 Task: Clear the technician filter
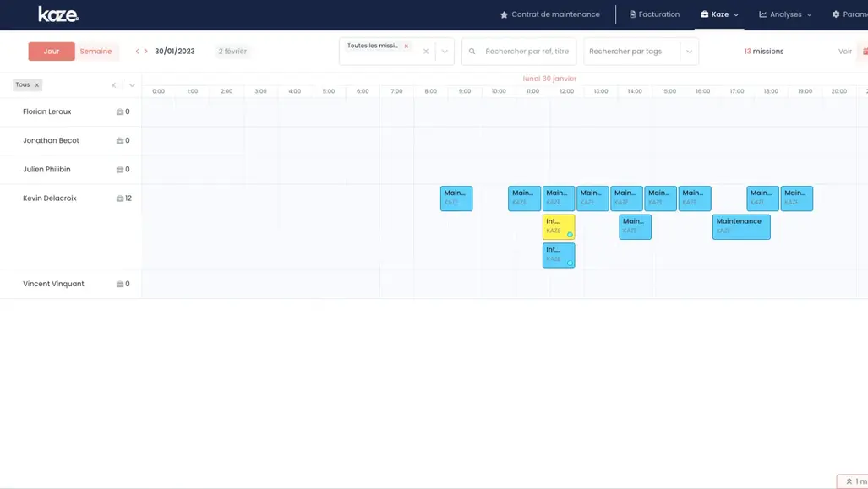pyautogui.click(x=113, y=85)
